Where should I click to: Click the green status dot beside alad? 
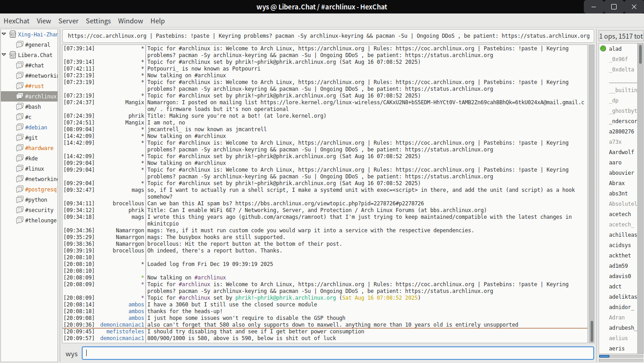click(x=603, y=49)
